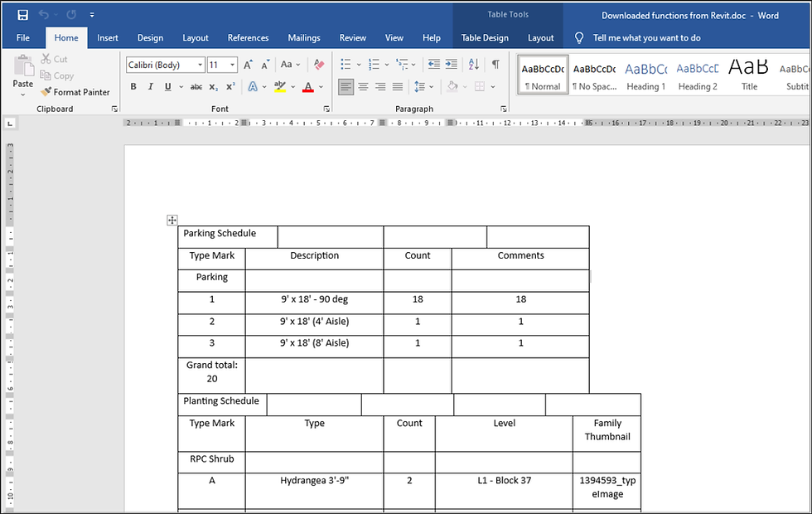Apply the Heading 1 style
This screenshot has width=812, height=514.
(x=645, y=75)
